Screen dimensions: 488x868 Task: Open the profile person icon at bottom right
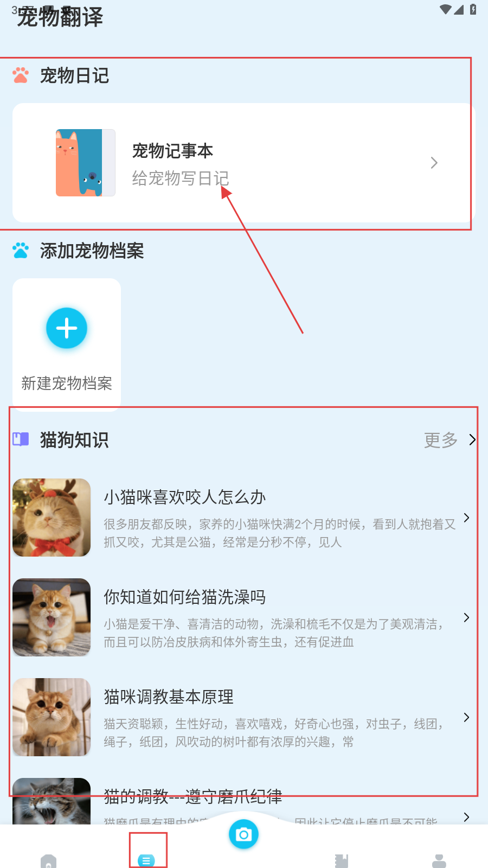click(439, 861)
